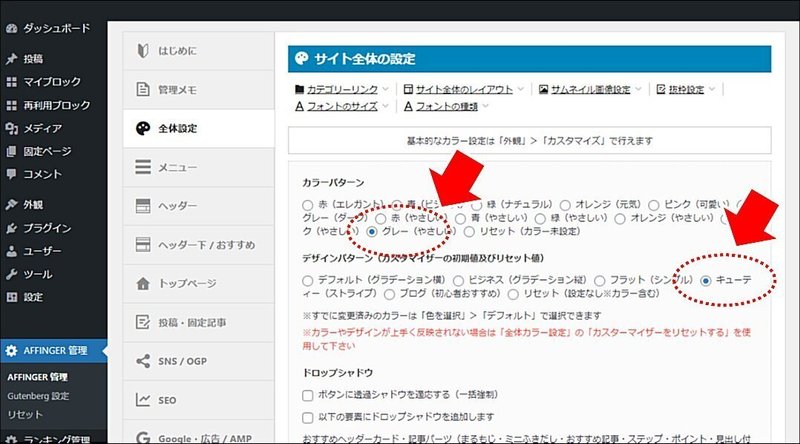This screenshot has height=444, width=800.
Task: Jump to サムネイル画像設定 section link
Action: 590,89
